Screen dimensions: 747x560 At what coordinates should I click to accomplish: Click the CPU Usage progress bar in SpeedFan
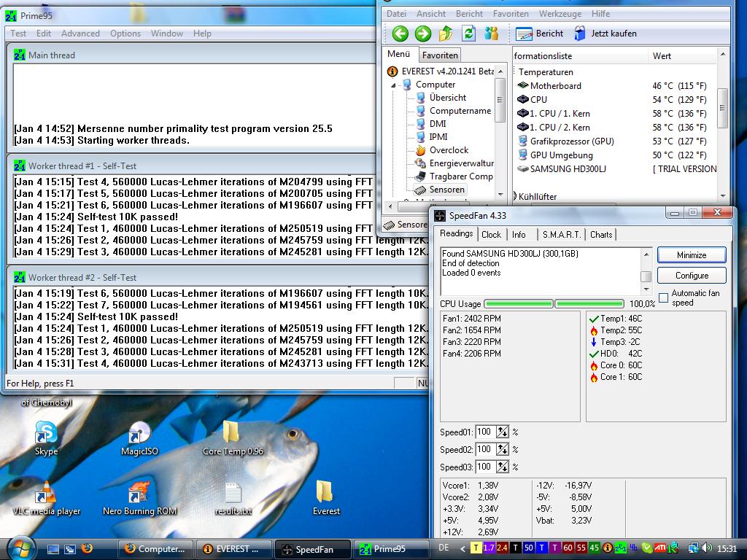(554, 304)
